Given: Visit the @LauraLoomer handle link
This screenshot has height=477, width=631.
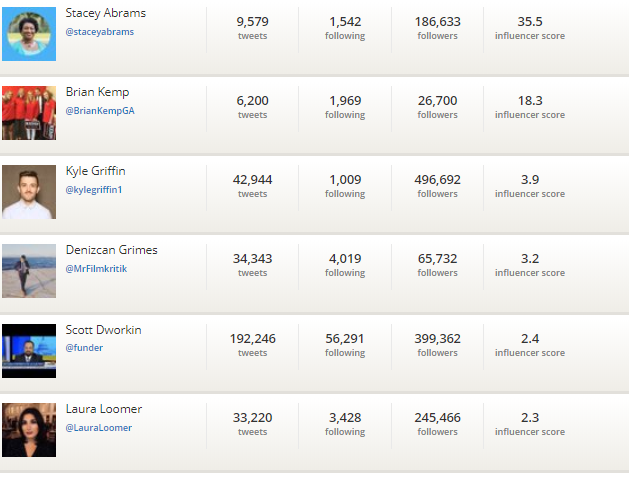Looking at the screenshot, I should (99, 427).
